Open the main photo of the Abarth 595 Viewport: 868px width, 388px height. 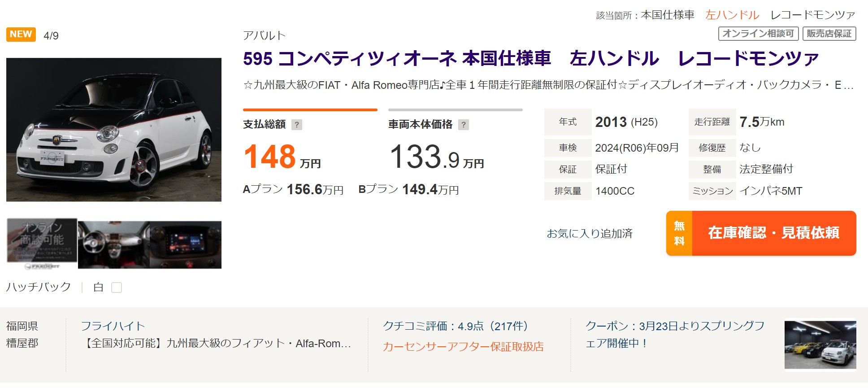(114, 130)
